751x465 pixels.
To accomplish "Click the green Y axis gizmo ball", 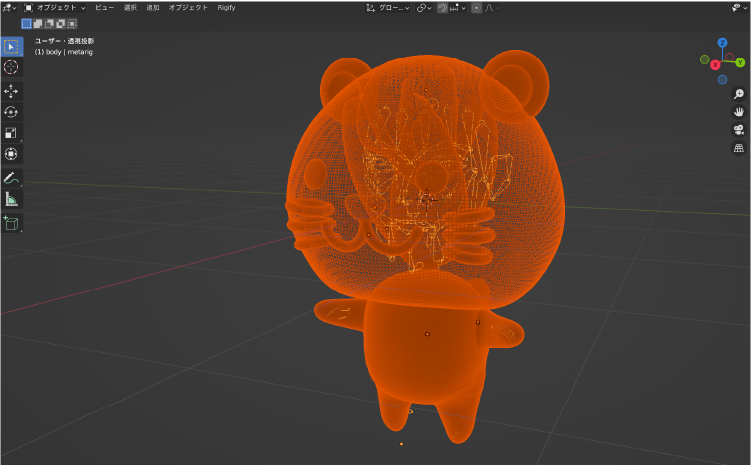I will pyautogui.click(x=740, y=62).
